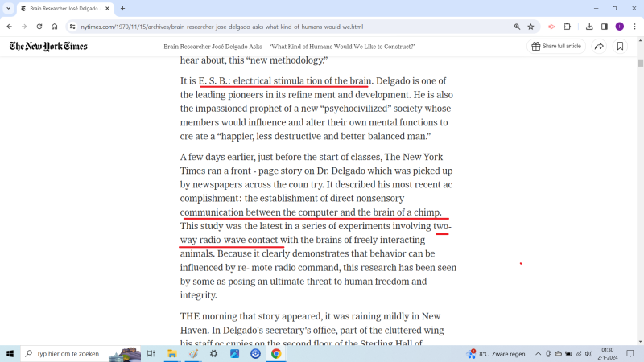Select the Brain Researcher José Delgado tab
Image resolution: width=644 pixels, height=362 pixels.
[64, 8]
